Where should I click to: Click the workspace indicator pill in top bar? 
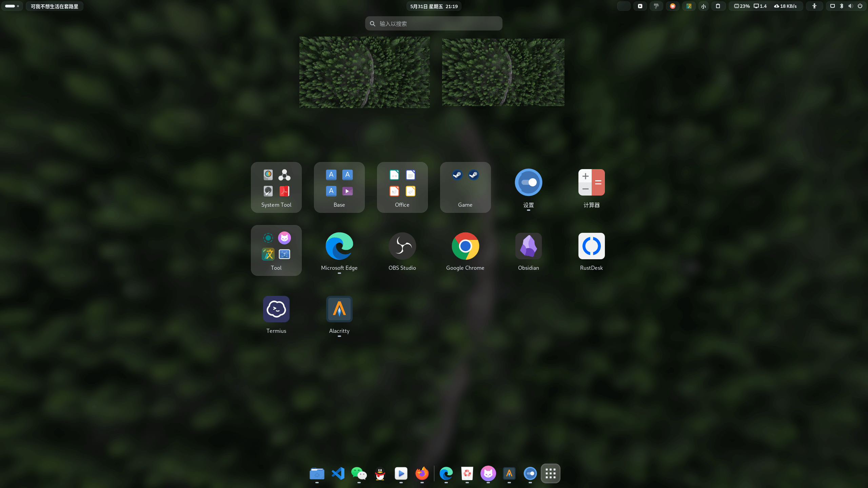tap(12, 6)
